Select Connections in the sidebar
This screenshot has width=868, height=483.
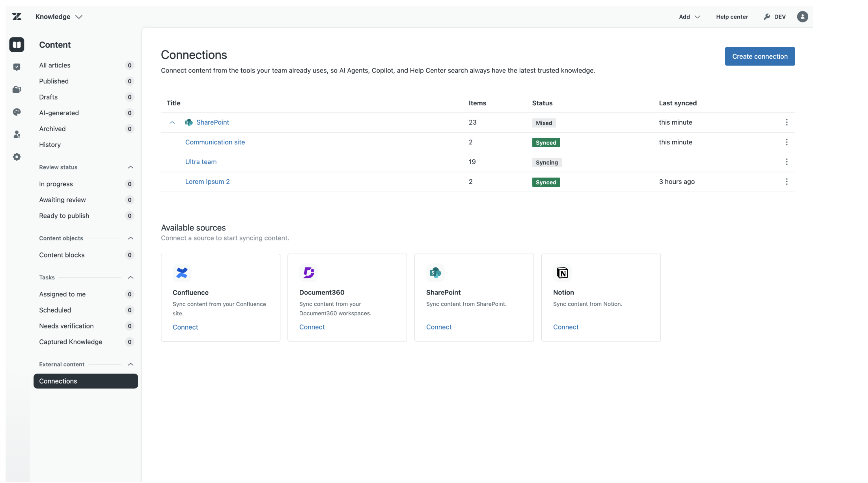pos(58,381)
